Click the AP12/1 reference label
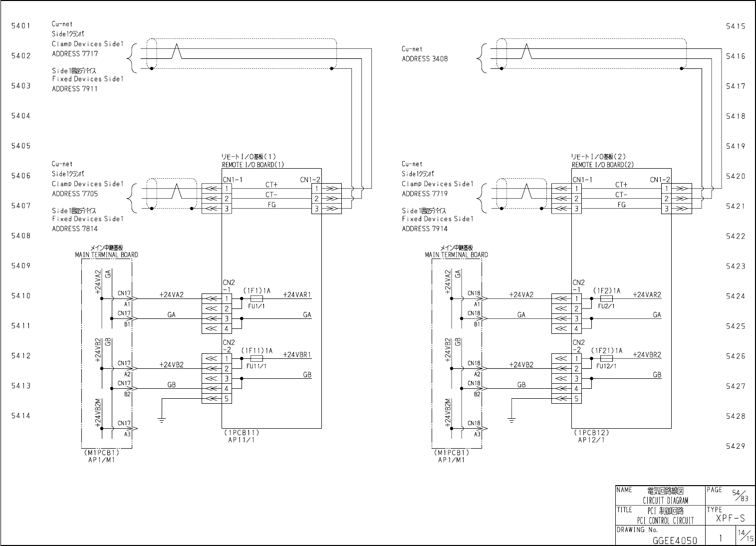756x546 pixels. pyautogui.click(x=591, y=440)
